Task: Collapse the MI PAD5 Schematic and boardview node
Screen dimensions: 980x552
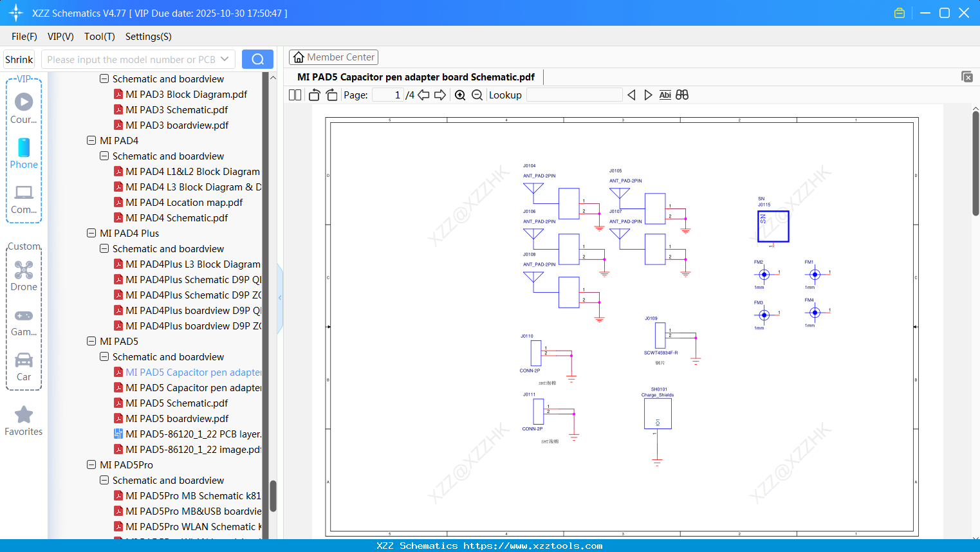Action: pyautogui.click(x=104, y=356)
